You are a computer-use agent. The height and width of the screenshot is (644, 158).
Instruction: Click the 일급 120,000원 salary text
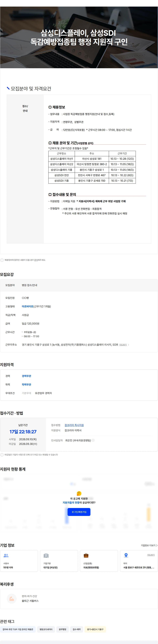click(x=30, y=324)
